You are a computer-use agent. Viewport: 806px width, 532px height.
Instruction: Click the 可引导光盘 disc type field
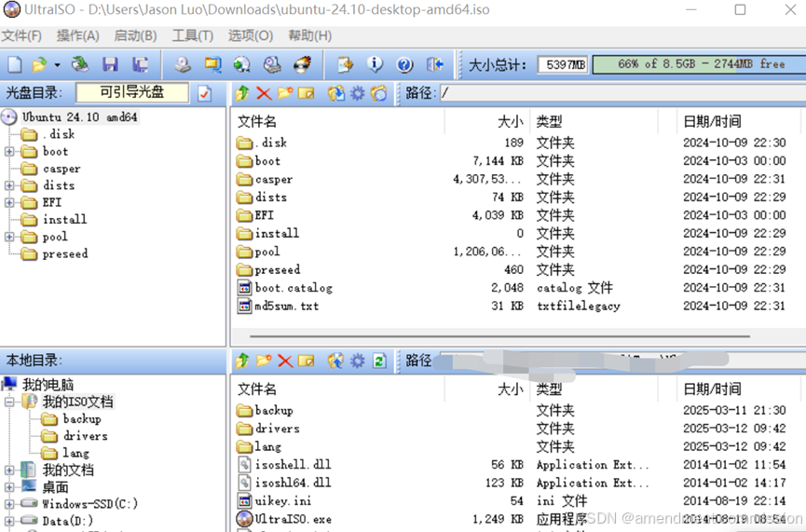click(x=132, y=92)
